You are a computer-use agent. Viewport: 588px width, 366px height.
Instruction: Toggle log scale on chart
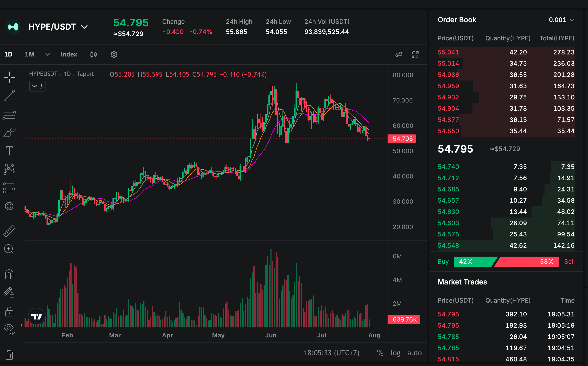click(395, 353)
